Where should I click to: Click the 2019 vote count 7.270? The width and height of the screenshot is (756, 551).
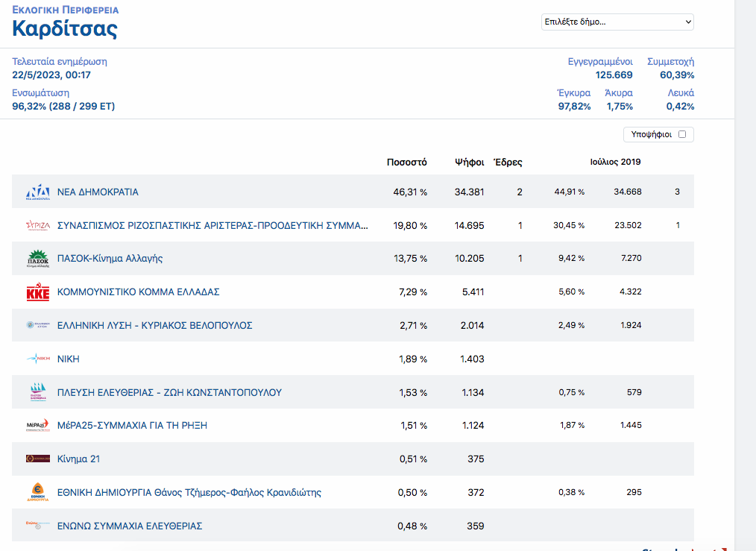[631, 258]
